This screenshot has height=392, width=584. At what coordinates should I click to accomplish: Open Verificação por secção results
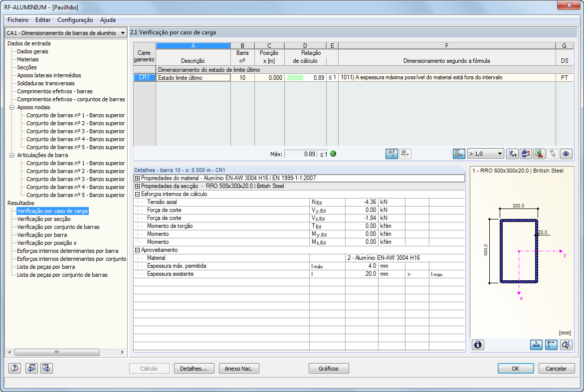44,219
